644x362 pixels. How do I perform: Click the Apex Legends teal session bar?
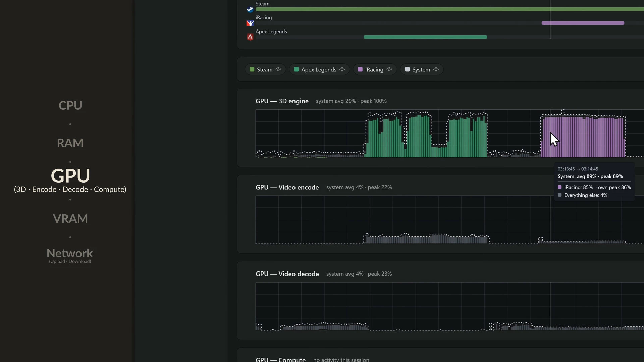(x=425, y=37)
